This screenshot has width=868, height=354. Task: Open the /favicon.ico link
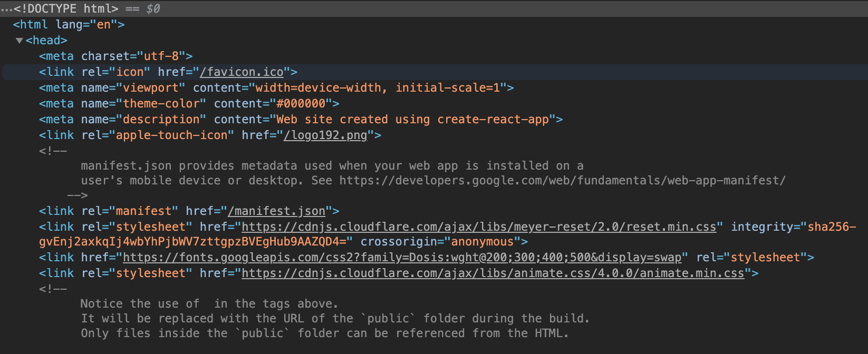(242, 72)
